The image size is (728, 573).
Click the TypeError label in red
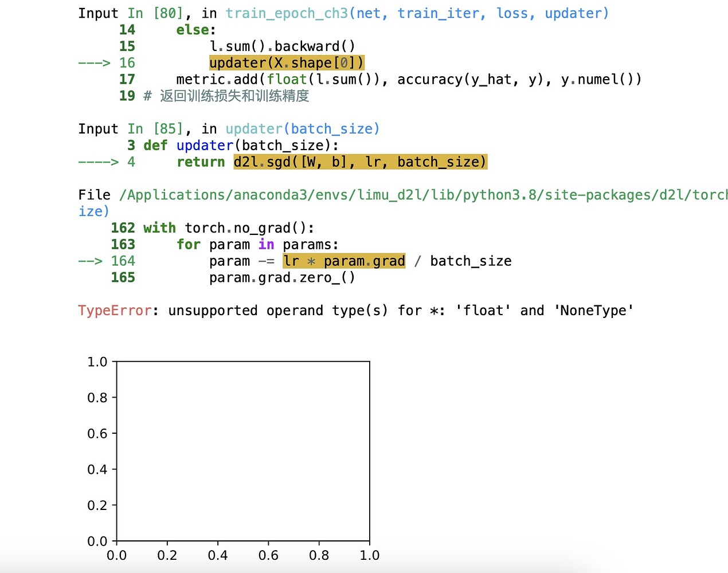click(x=113, y=310)
